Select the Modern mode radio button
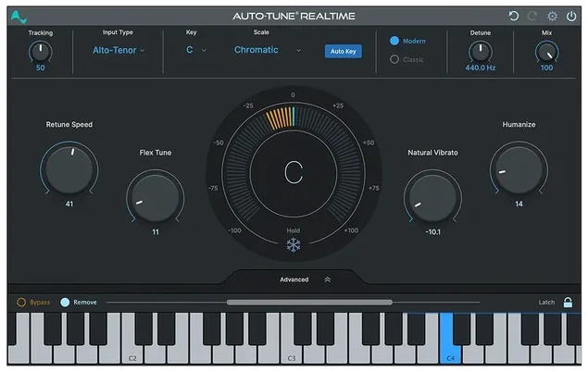Viewport: 588px width, 372px height. pyautogui.click(x=394, y=41)
